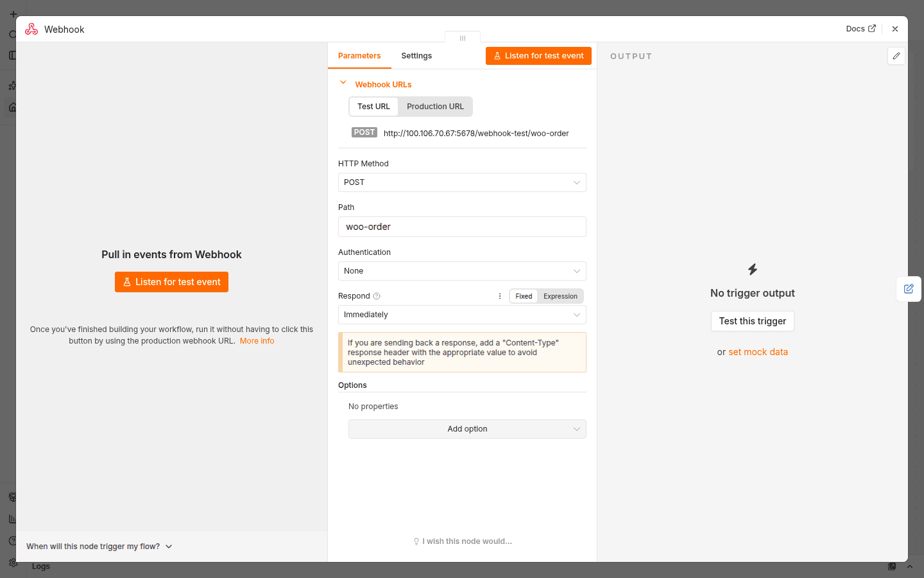This screenshot has height=578, width=924.
Task: Click the floating note edit icon at the right edge
Action: click(909, 289)
